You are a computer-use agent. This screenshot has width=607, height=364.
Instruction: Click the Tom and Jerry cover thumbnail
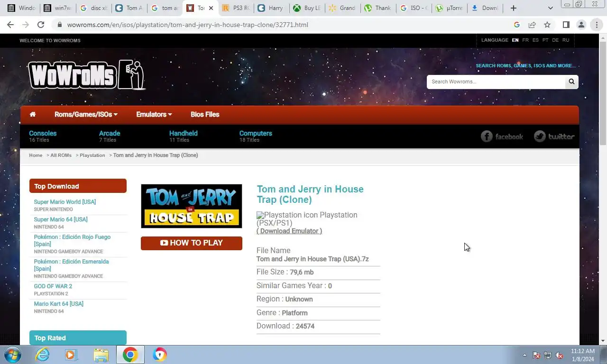coord(192,206)
